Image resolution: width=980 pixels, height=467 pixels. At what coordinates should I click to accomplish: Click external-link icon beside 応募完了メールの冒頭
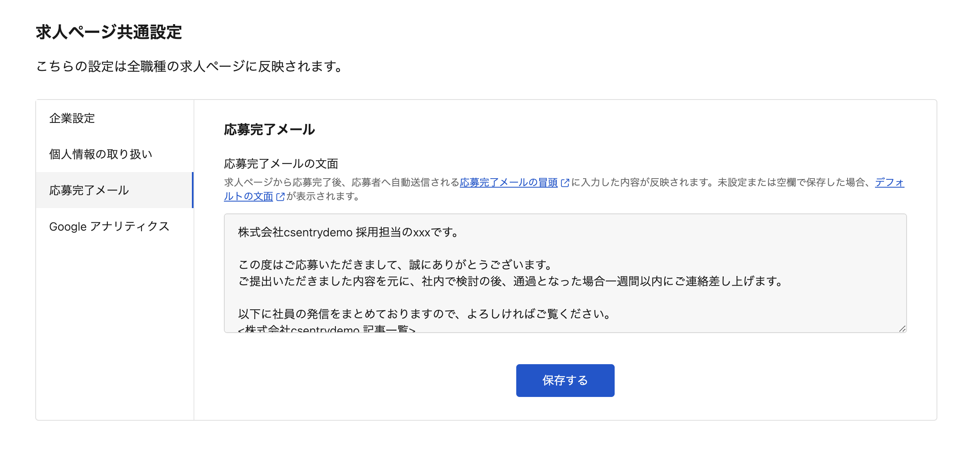(x=565, y=183)
